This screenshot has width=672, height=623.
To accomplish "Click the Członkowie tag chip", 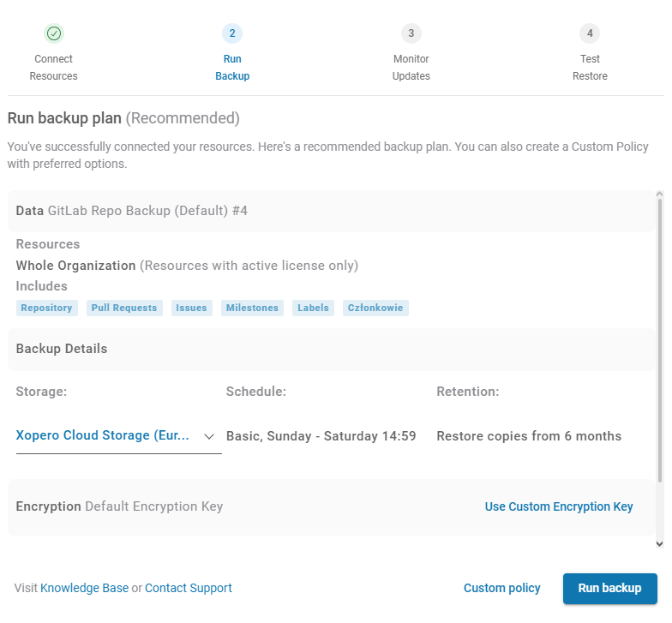I will [x=375, y=308].
